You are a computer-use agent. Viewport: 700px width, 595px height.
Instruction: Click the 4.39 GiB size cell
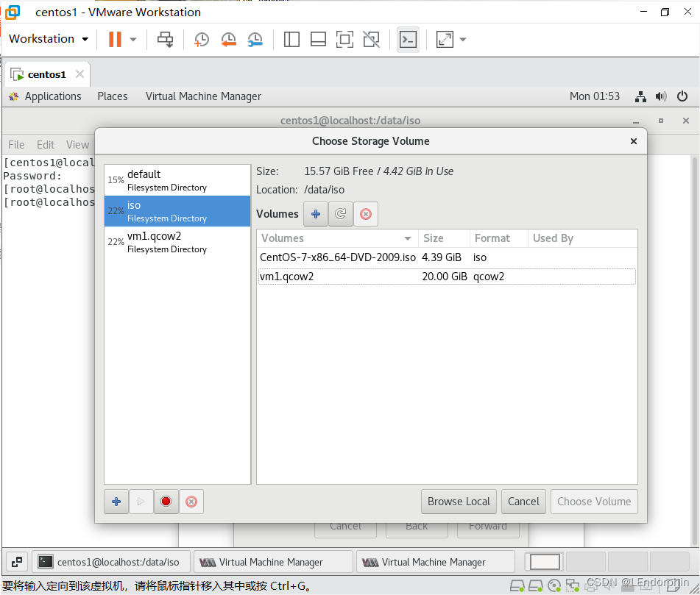click(442, 257)
